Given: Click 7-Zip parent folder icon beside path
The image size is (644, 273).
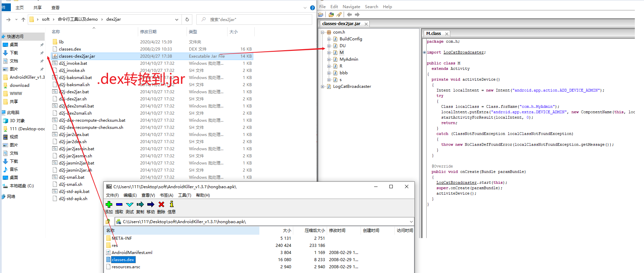Looking at the screenshot, I should click(108, 221).
